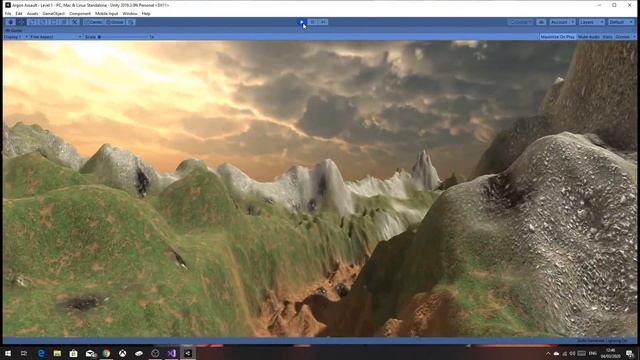Open the Window menu

[130, 13]
